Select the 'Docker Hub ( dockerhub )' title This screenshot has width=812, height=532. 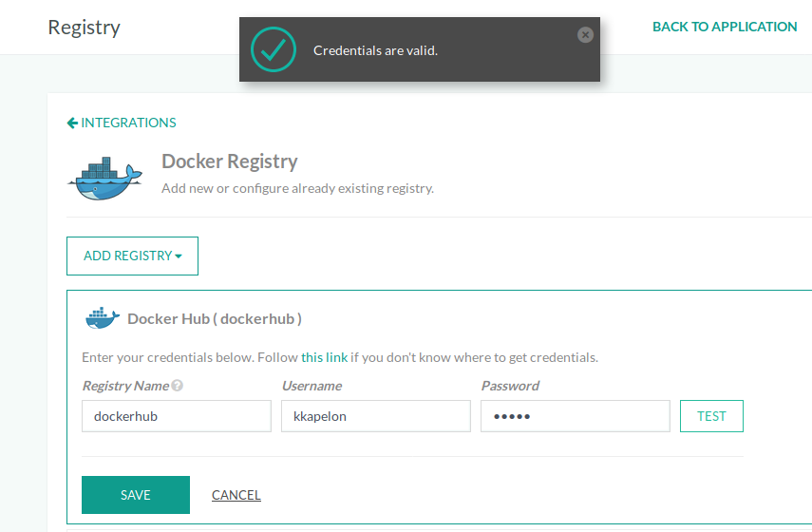pyautogui.click(x=215, y=319)
